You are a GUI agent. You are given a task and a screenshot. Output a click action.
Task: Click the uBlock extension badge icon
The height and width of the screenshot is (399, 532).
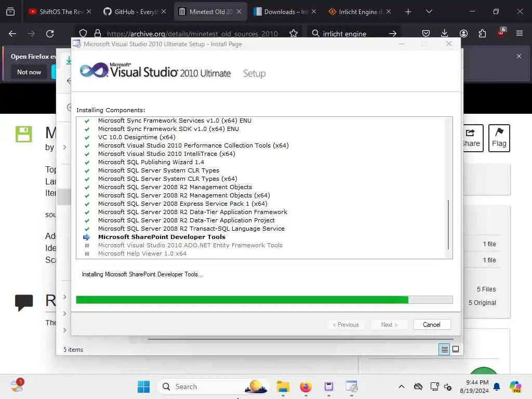[x=501, y=33]
